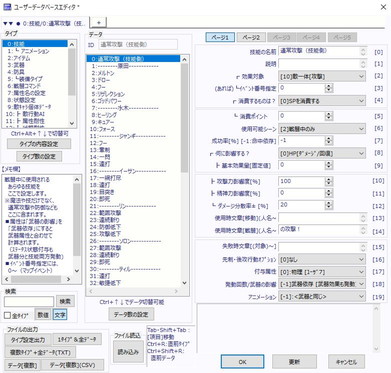
Task: Open the 付与属性 dropdown
Action: [322, 272]
